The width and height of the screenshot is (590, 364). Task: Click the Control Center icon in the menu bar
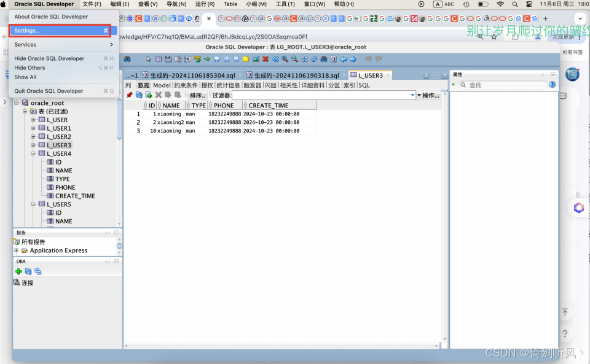click(529, 4)
